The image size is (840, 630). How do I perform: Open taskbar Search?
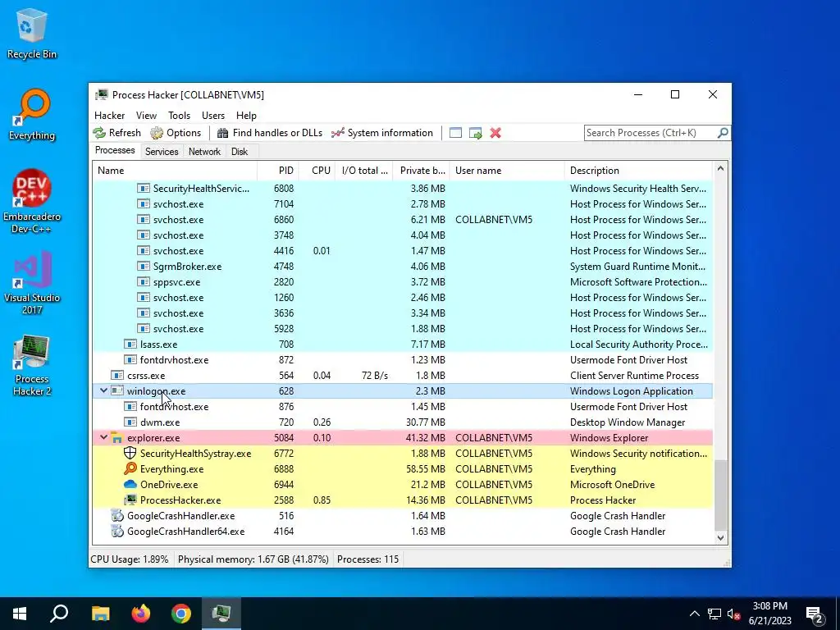coord(59,614)
